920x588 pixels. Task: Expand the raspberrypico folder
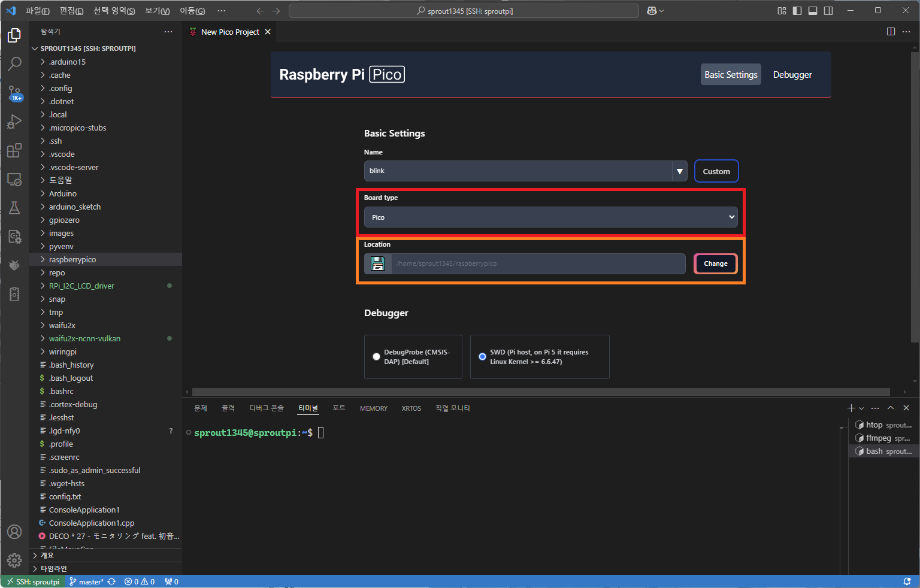105,259
